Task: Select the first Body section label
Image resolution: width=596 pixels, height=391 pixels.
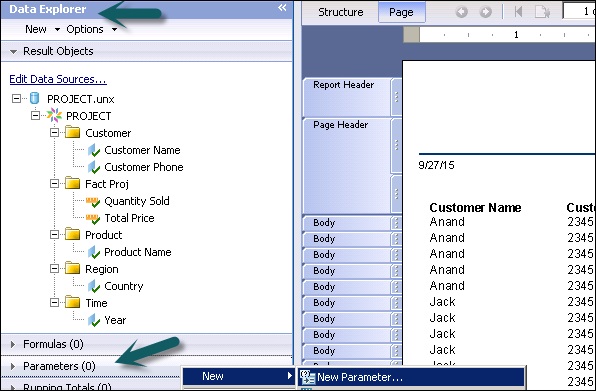Action: point(324,223)
